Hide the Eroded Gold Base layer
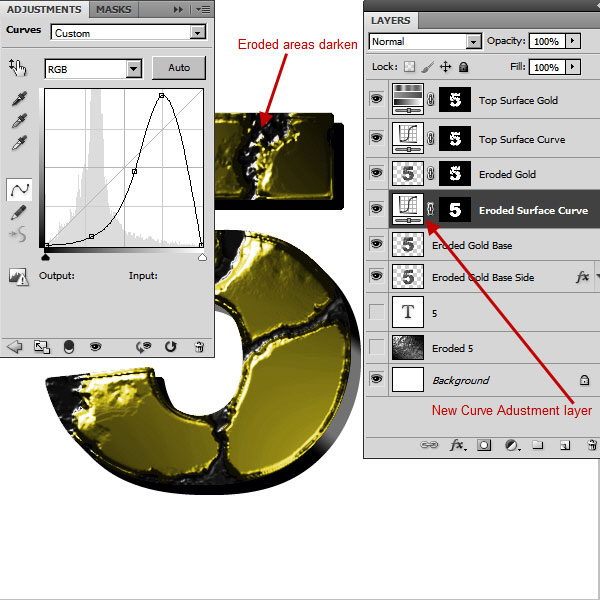Viewport: 600px width, 600px height. pyautogui.click(x=377, y=244)
